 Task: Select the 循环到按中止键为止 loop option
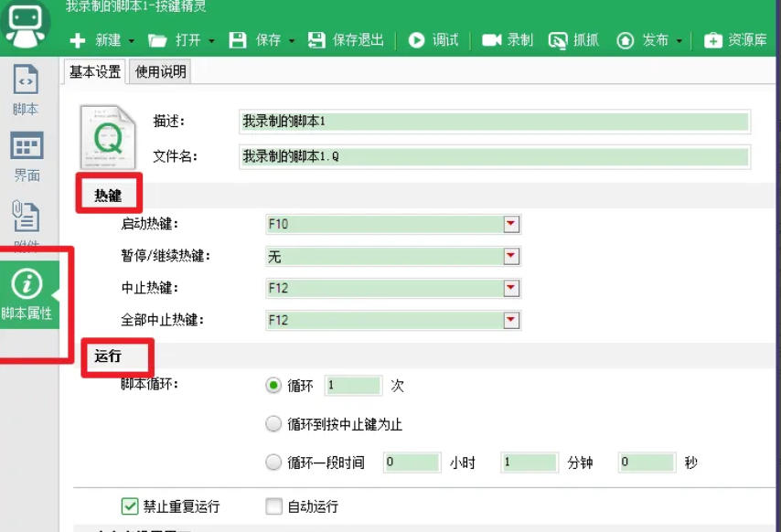click(x=273, y=423)
